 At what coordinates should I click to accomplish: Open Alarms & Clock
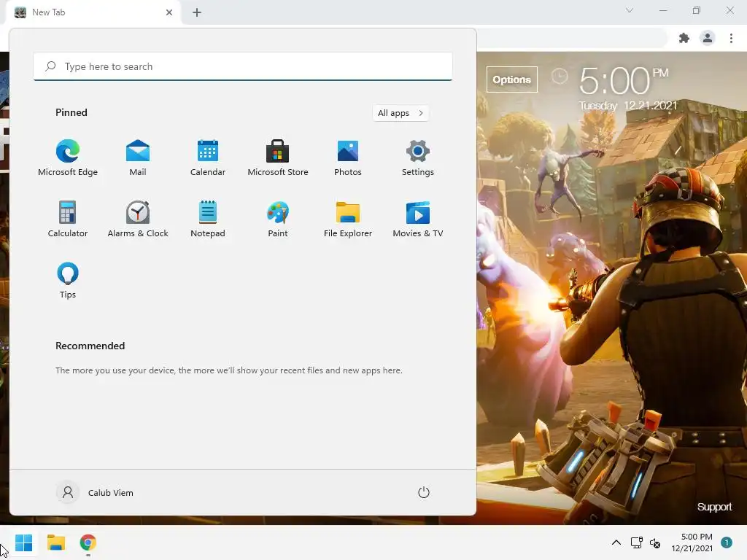click(138, 219)
